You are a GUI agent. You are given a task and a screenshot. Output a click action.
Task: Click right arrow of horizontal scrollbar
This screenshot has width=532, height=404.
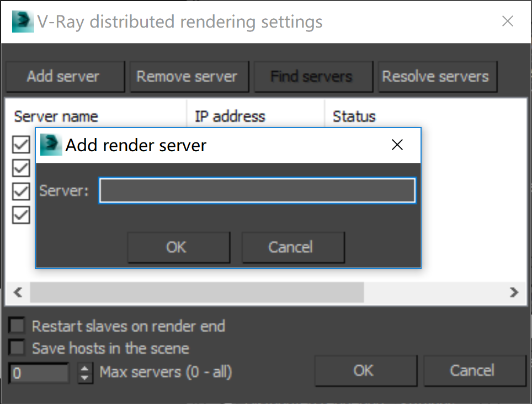coord(514,292)
